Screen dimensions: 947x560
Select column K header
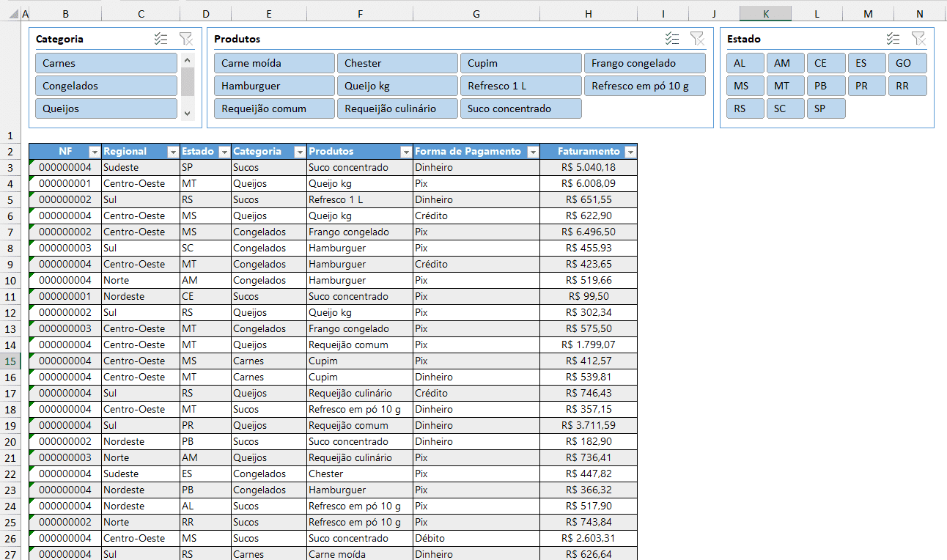(765, 13)
